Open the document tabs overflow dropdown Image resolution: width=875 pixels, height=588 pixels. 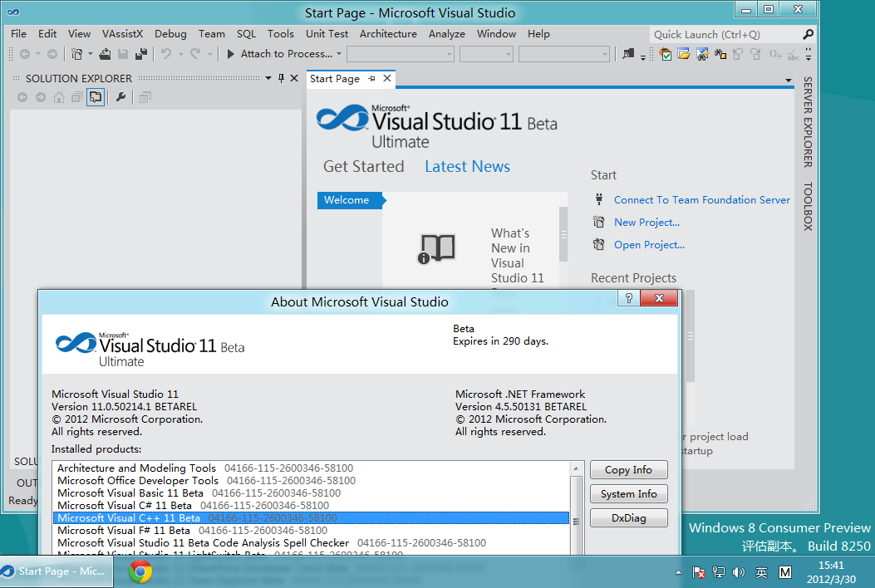pyautogui.click(x=789, y=81)
